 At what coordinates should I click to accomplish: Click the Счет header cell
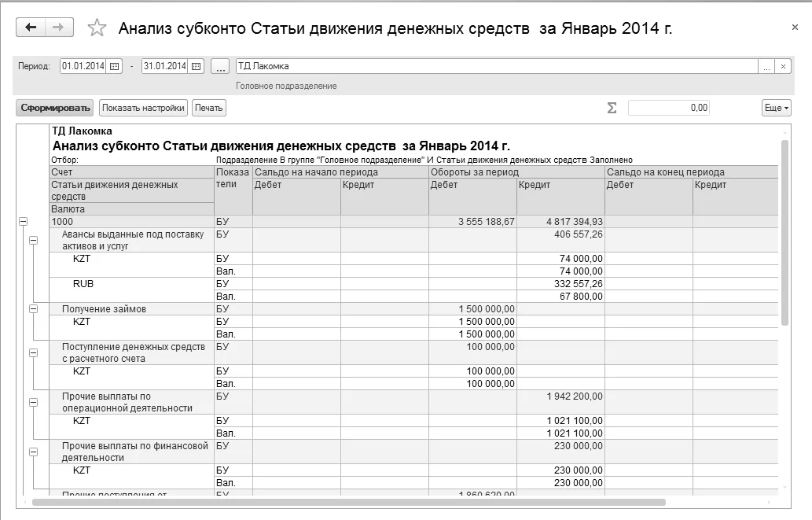pos(131,172)
